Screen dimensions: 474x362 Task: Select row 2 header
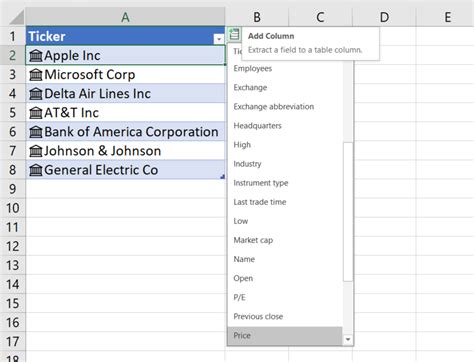click(x=12, y=55)
